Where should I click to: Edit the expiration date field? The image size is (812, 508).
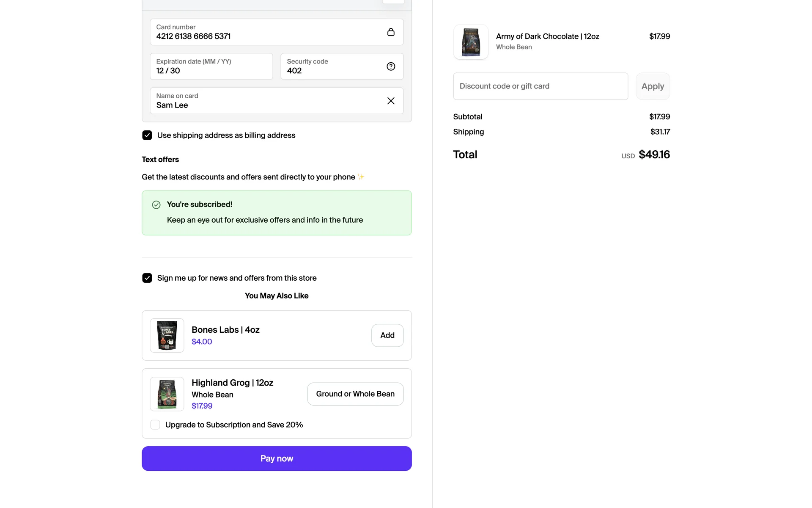click(211, 66)
